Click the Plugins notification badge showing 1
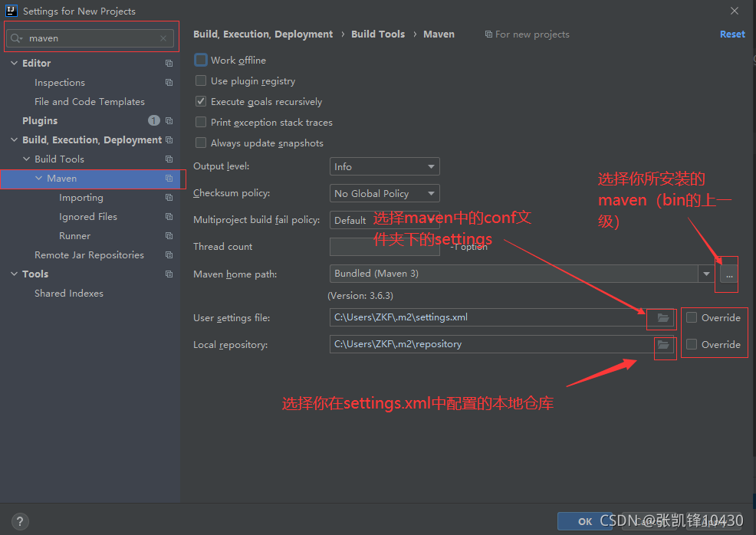The height and width of the screenshot is (535, 756). point(153,120)
